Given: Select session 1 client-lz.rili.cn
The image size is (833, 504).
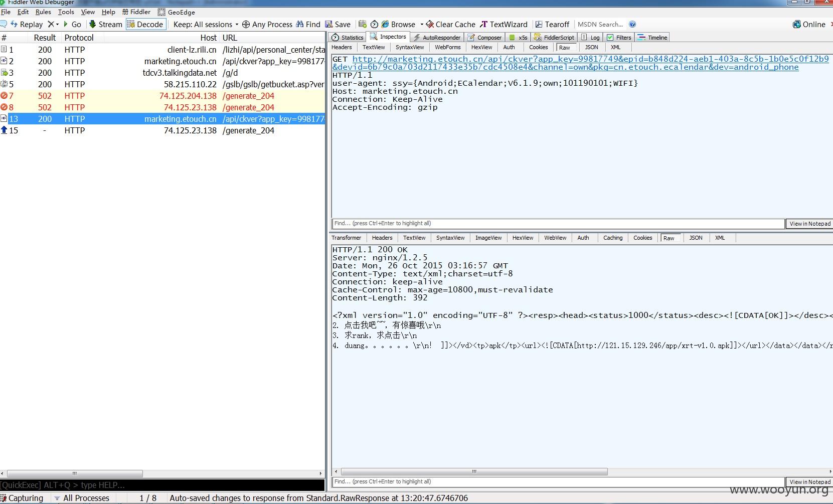Looking at the screenshot, I should click(162, 50).
